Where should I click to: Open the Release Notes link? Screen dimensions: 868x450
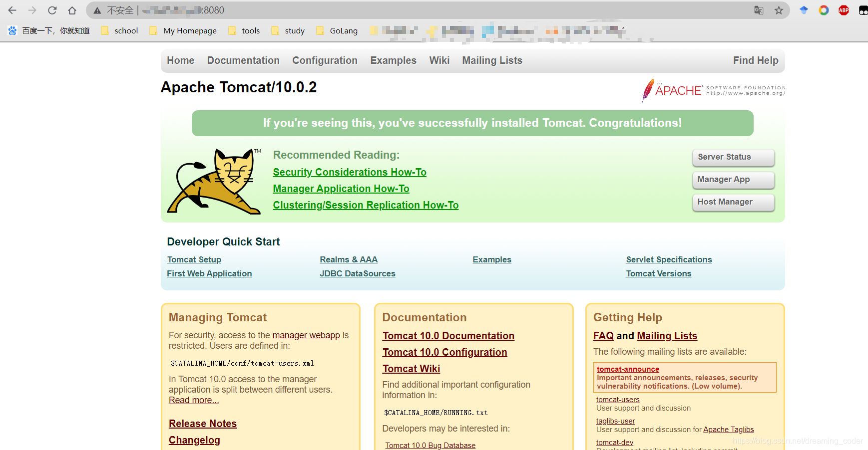tap(203, 424)
